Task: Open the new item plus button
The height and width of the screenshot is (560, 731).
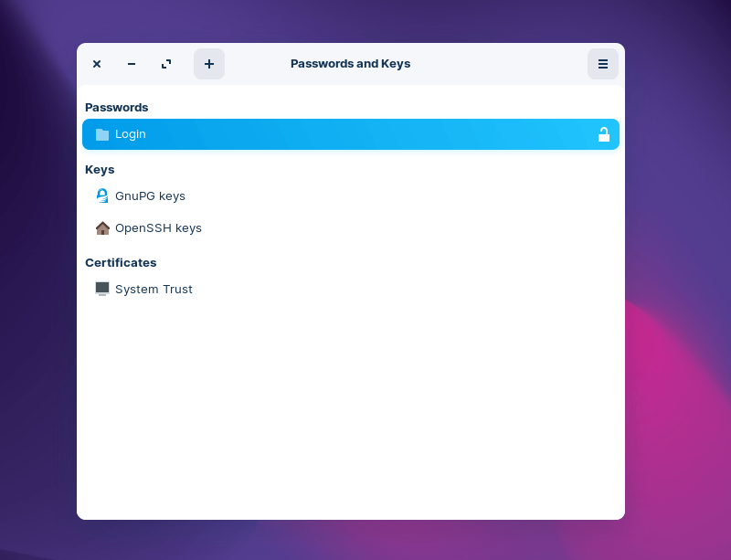Action: click(209, 64)
